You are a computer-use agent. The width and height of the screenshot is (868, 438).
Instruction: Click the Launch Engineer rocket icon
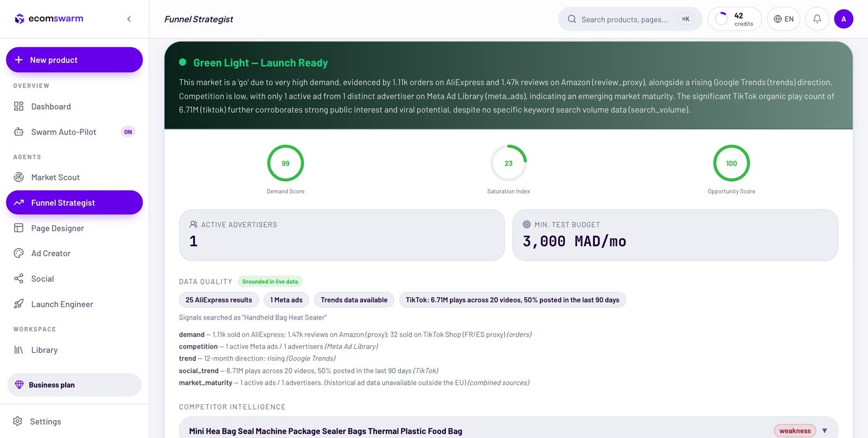19,304
